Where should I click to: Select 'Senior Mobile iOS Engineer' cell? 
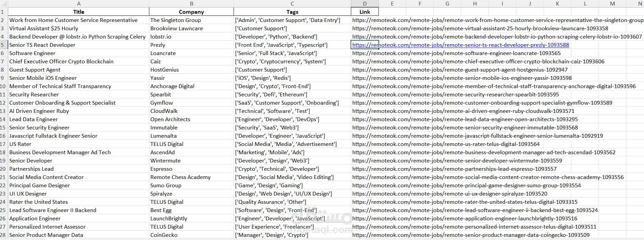(78, 78)
